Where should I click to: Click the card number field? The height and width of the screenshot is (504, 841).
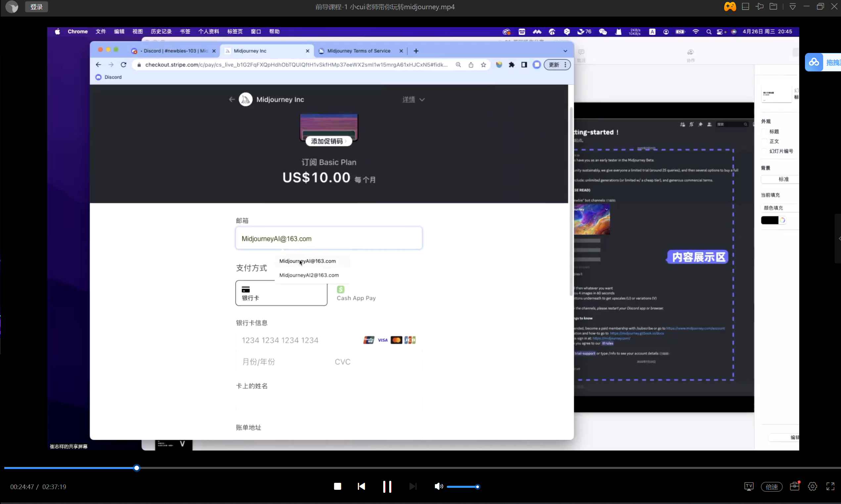coord(328,340)
